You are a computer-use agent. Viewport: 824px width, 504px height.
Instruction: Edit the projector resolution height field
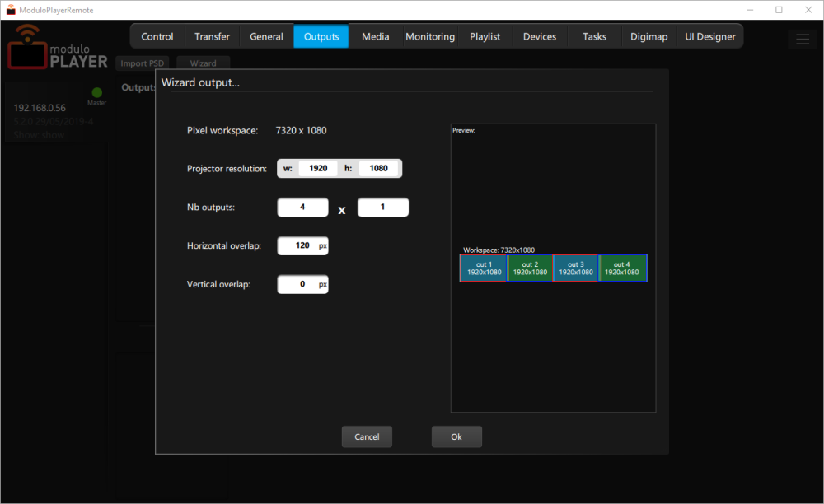pos(379,168)
